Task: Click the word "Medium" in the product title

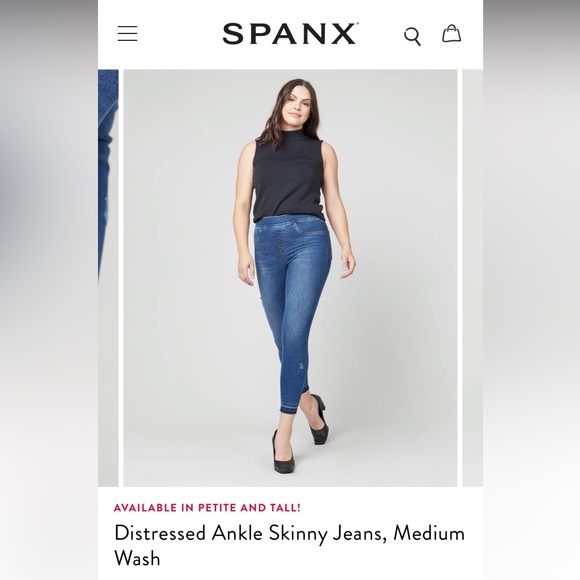Action: [x=429, y=533]
